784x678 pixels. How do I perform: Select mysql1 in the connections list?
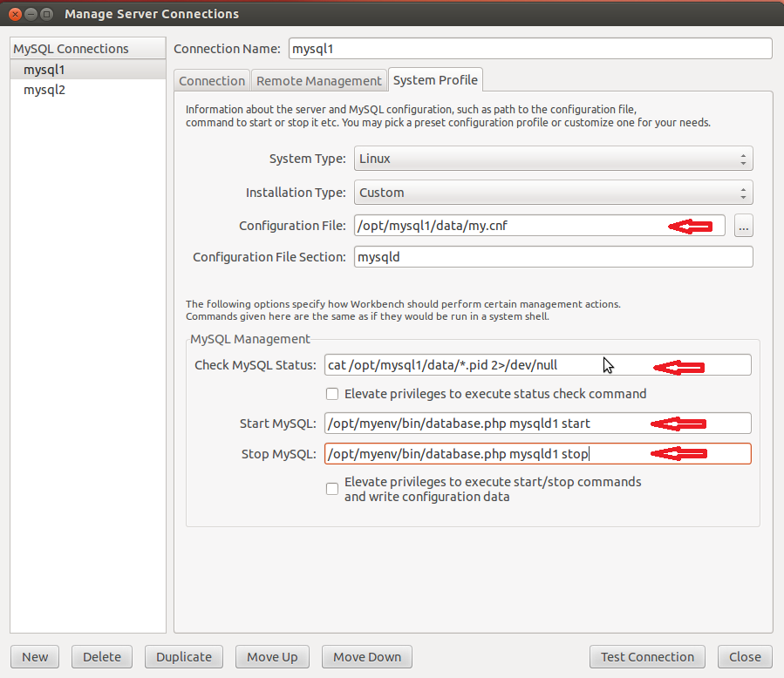click(x=45, y=70)
